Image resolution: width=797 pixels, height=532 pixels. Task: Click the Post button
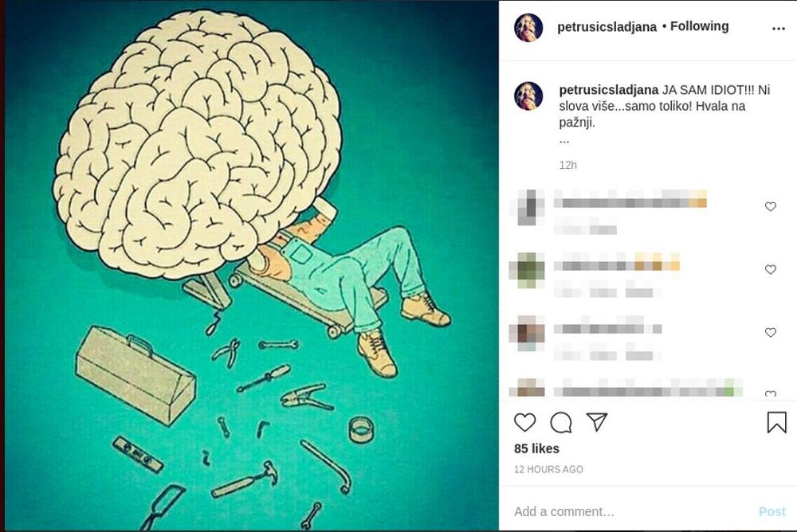tap(772, 511)
